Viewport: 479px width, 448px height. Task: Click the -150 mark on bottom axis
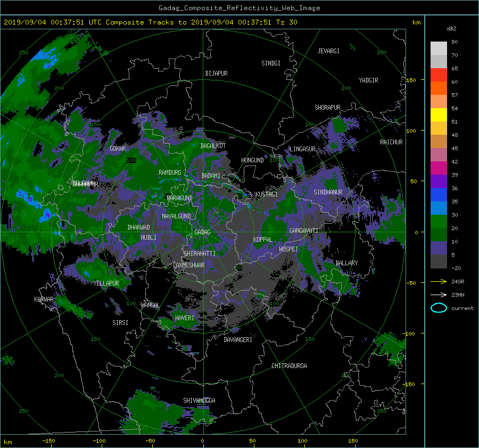click(48, 441)
